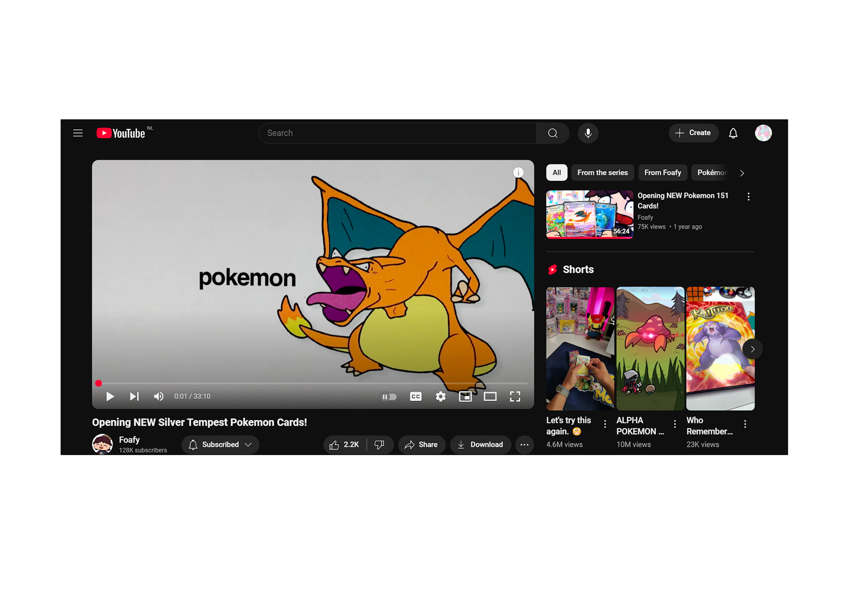Enter fullscreen mode in the player
The image size is (868, 614).
(515, 396)
